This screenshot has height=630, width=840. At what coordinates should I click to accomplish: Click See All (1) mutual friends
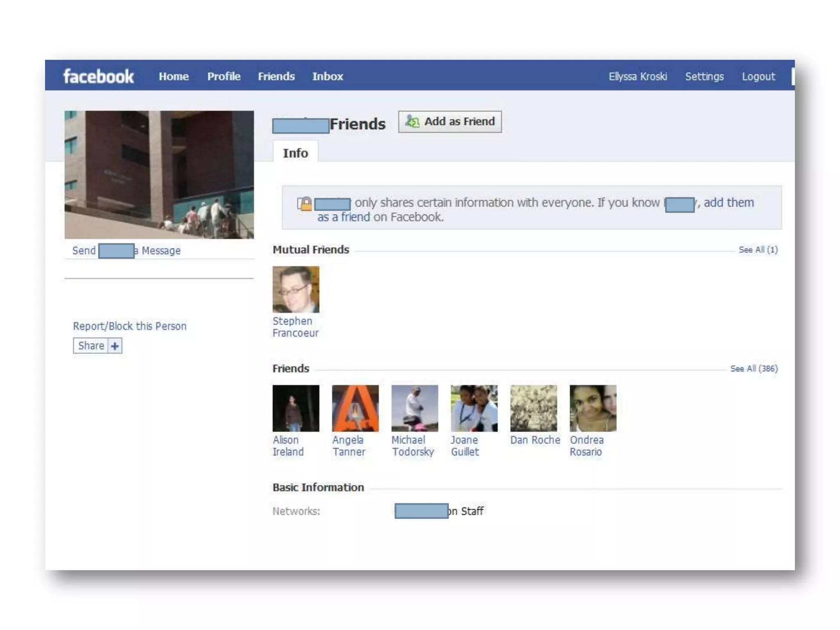click(x=758, y=250)
